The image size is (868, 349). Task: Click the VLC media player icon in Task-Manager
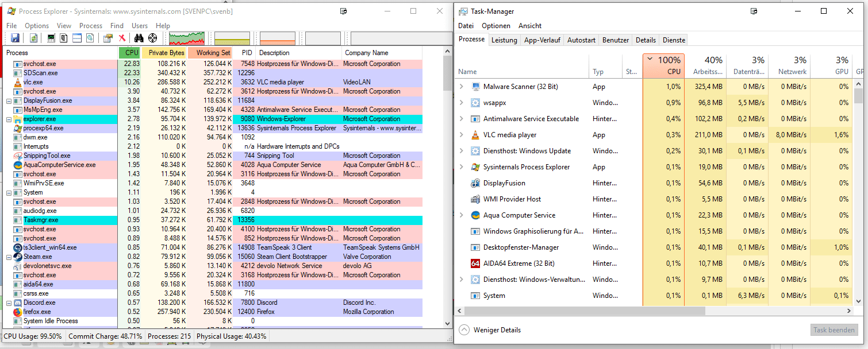coord(475,135)
